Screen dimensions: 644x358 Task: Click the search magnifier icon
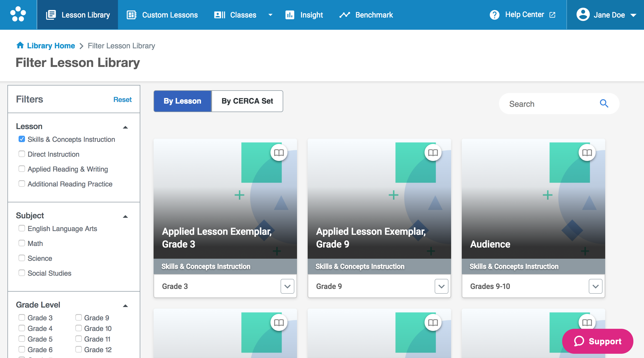[604, 104]
